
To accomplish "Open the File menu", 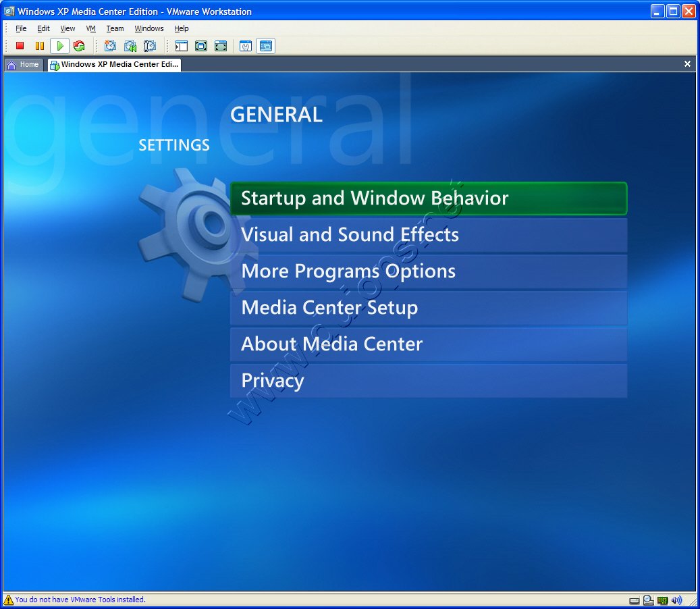I will click(x=21, y=28).
